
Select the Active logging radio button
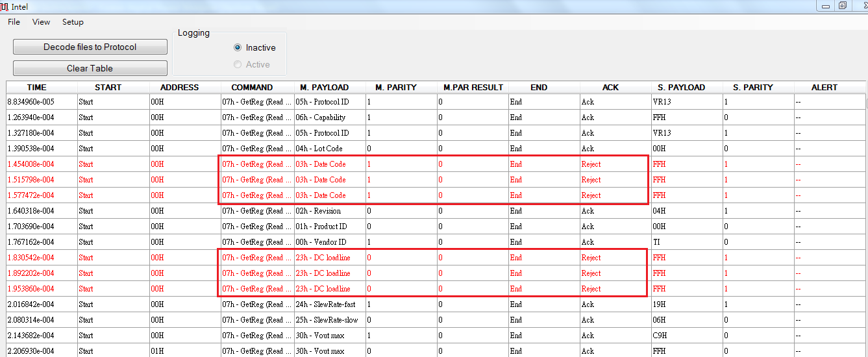(252, 64)
